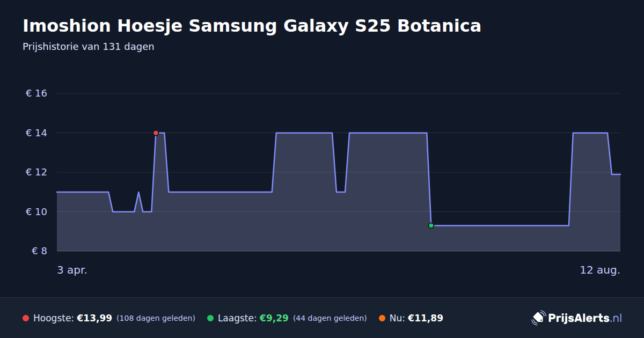Click the current price €11,89 value

pyautogui.click(x=426, y=318)
